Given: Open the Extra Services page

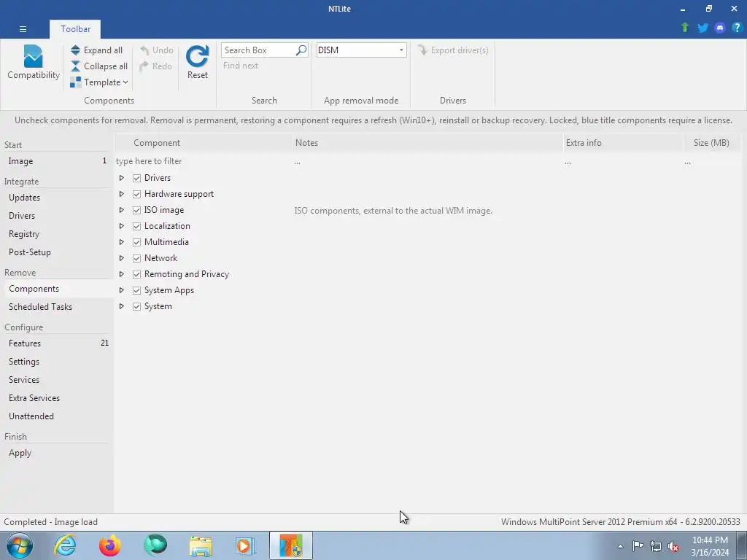Looking at the screenshot, I should pos(56,398).
